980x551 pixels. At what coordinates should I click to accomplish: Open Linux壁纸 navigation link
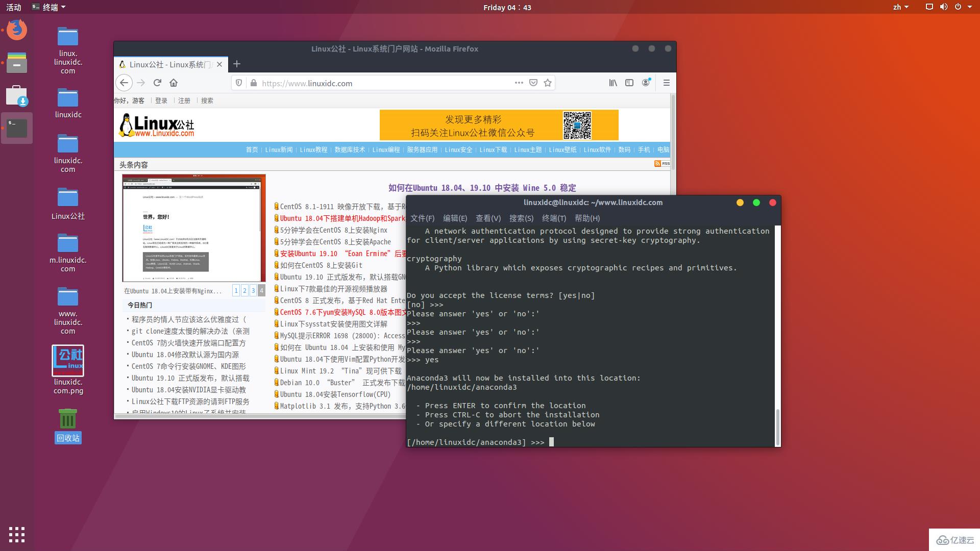562,149
